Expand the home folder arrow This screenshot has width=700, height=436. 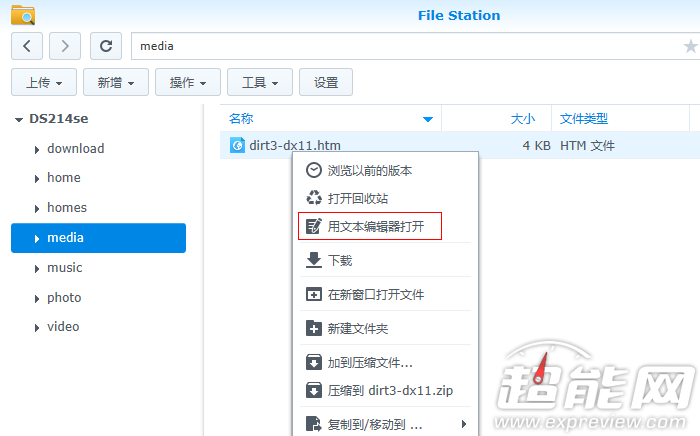[x=37, y=179]
